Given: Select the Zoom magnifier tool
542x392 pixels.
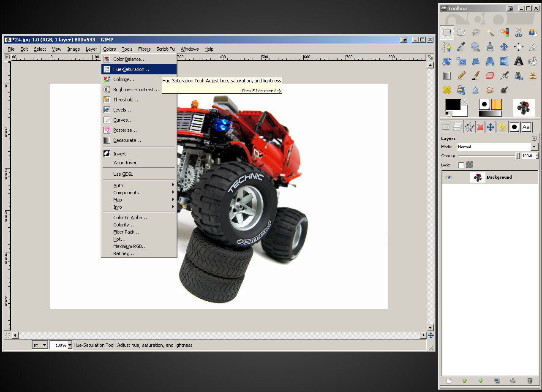Looking at the screenshot, I should click(476, 46).
